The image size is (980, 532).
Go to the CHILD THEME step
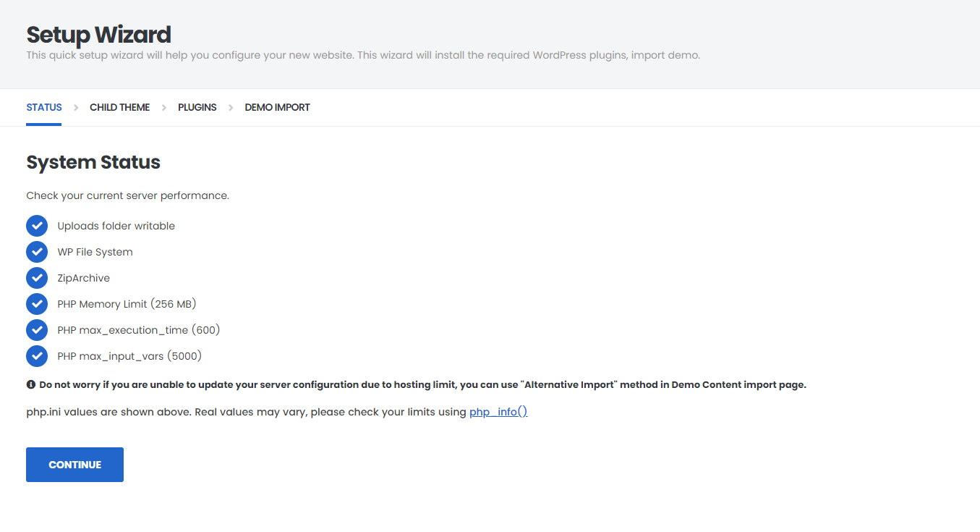pos(120,107)
